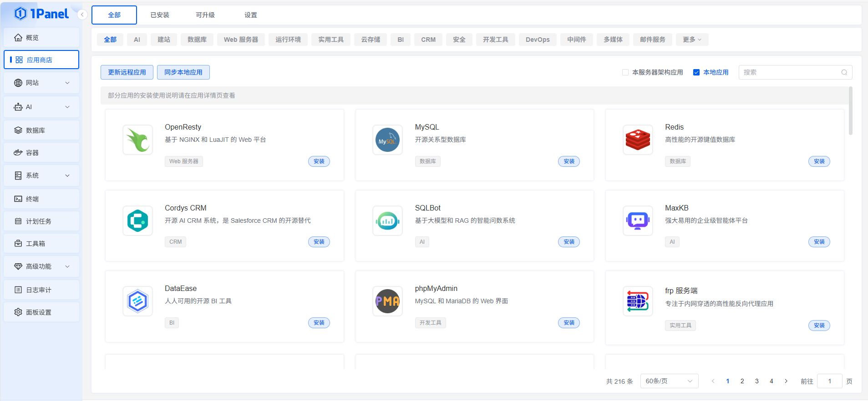Open the 更多 category dropdown
868x401 pixels.
[692, 40]
